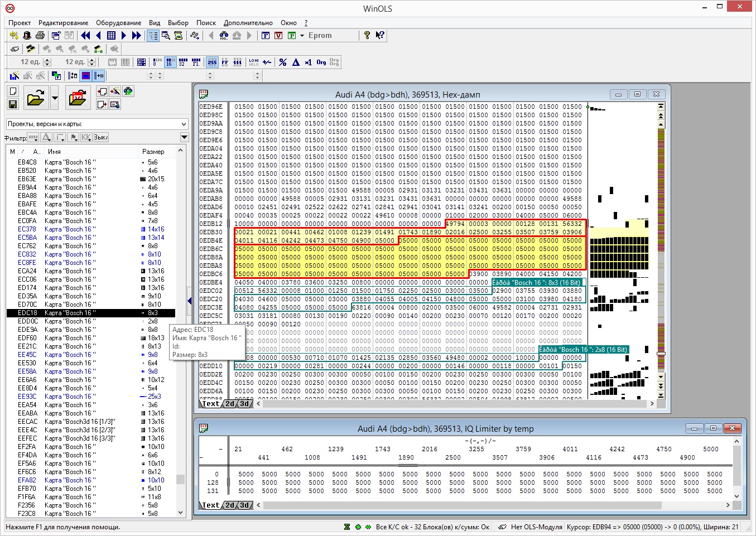Jump to first map with double-left arrow

tap(85, 35)
